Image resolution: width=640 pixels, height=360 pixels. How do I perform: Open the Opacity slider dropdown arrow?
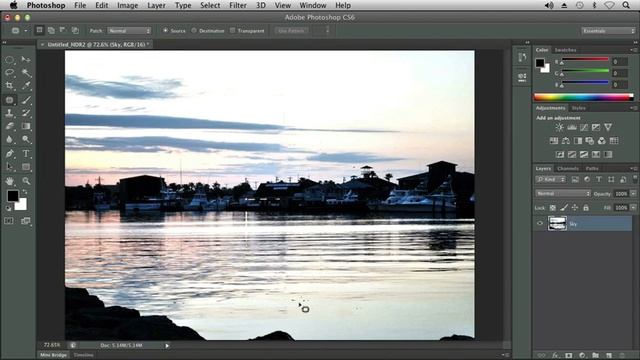633,193
